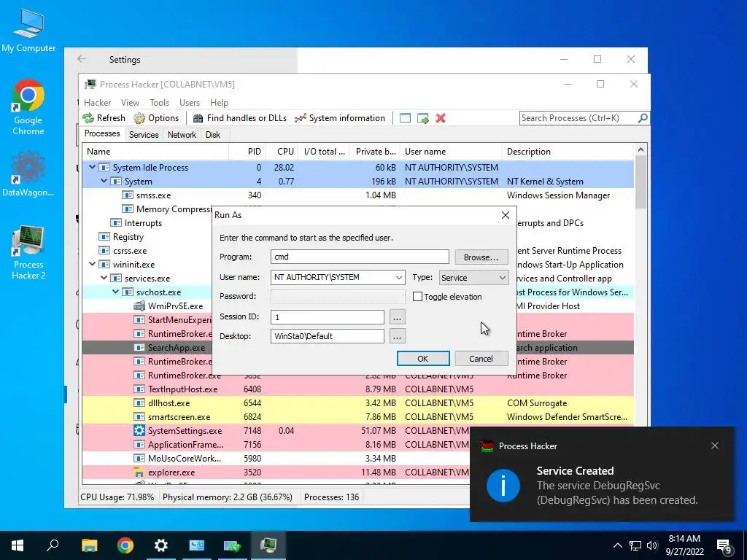Open File Explorer from the taskbar

click(89, 545)
